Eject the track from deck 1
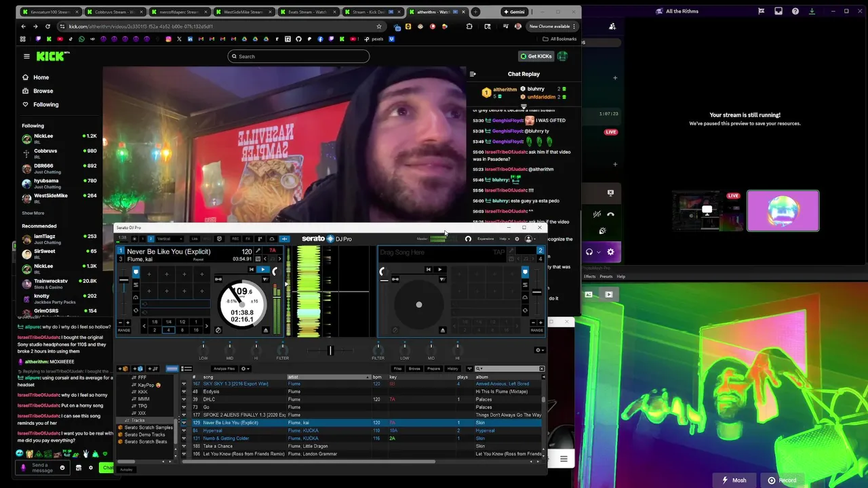 click(266, 330)
